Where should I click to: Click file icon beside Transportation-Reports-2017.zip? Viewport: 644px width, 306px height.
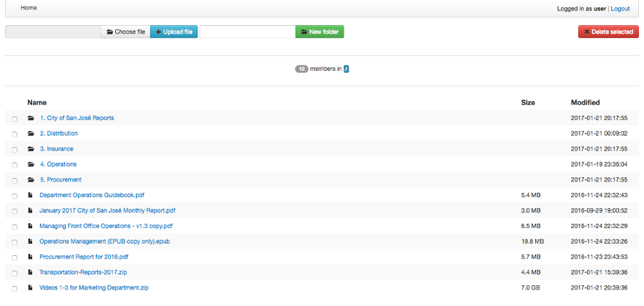tap(30, 273)
